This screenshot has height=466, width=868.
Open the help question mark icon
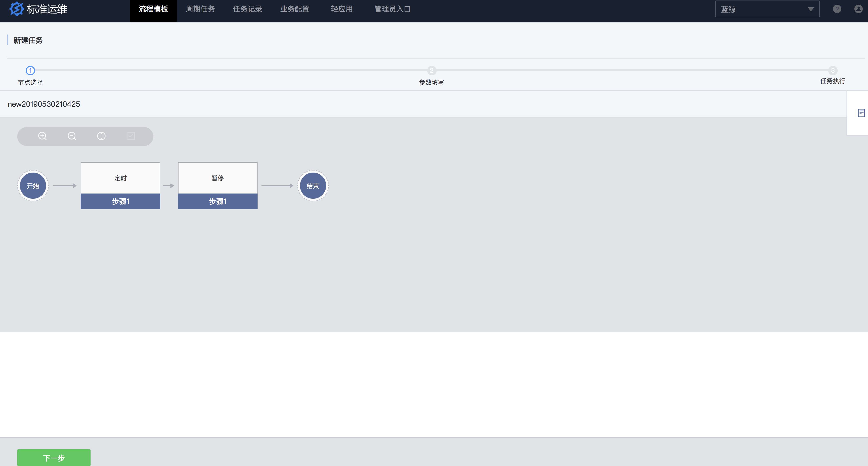point(837,9)
